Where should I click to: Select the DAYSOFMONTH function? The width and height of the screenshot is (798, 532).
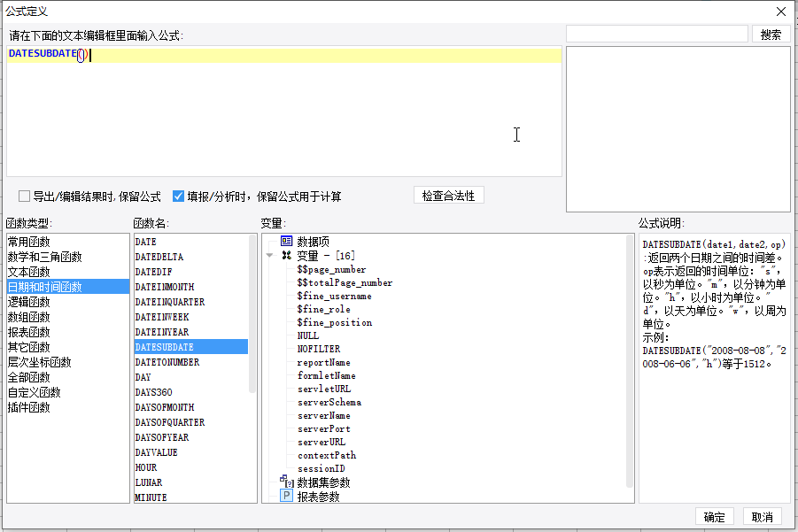pyautogui.click(x=190, y=407)
